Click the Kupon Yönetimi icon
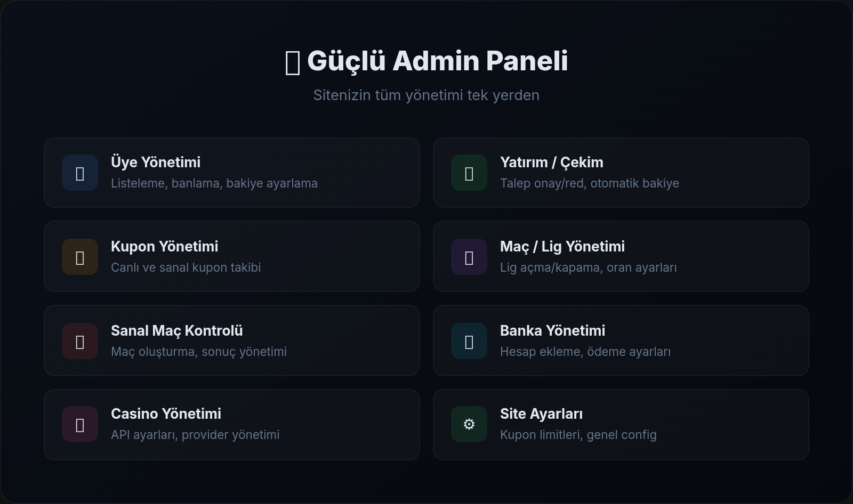The image size is (853, 504). click(80, 257)
